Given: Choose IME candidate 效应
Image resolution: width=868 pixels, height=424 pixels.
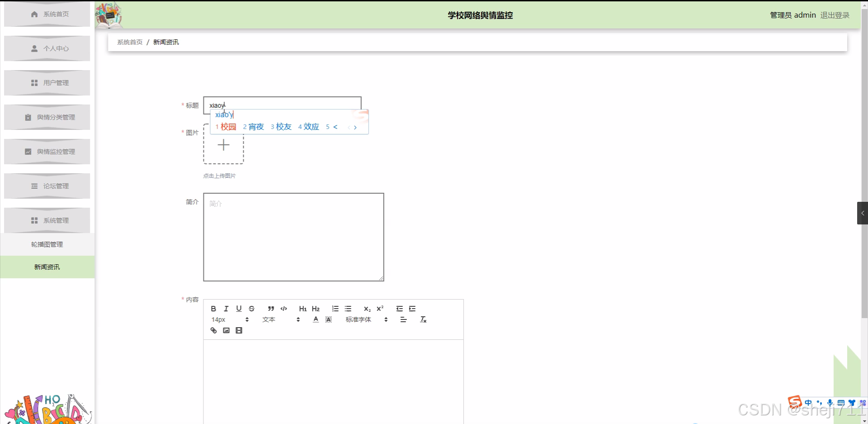Looking at the screenshot, I should click(308, 127).
